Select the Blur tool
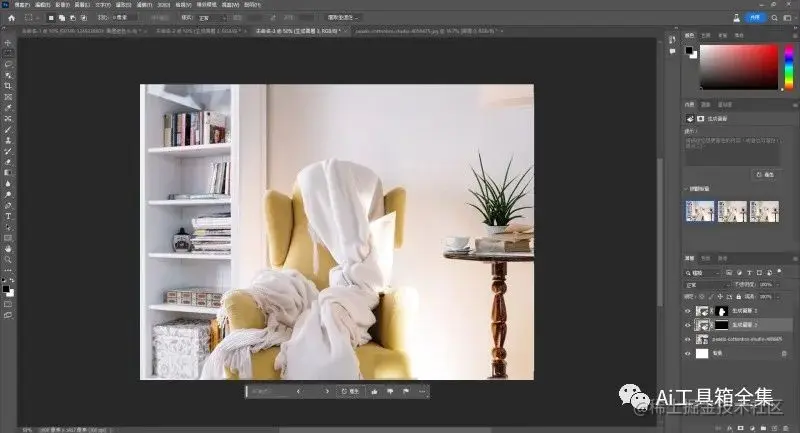800x433 pixels. 8,184
